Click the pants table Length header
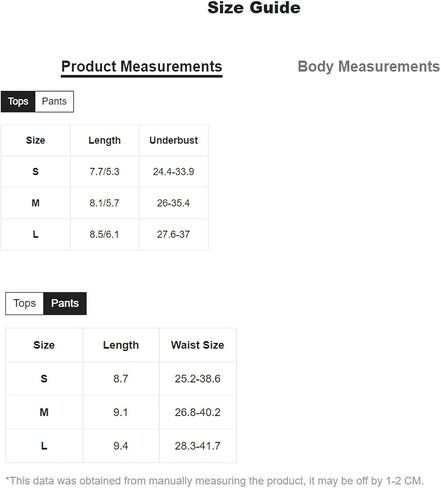 pyautogui.click(x=121, y=345)
